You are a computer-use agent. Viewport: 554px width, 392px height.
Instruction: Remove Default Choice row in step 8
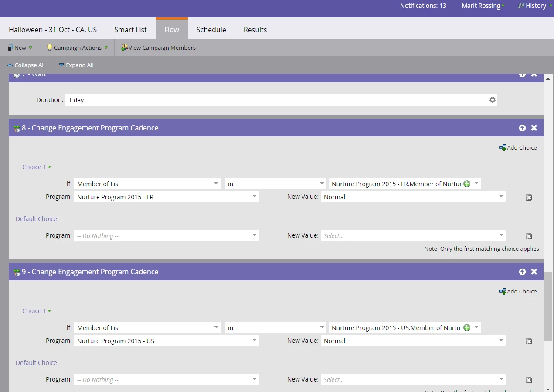point(529,236)
